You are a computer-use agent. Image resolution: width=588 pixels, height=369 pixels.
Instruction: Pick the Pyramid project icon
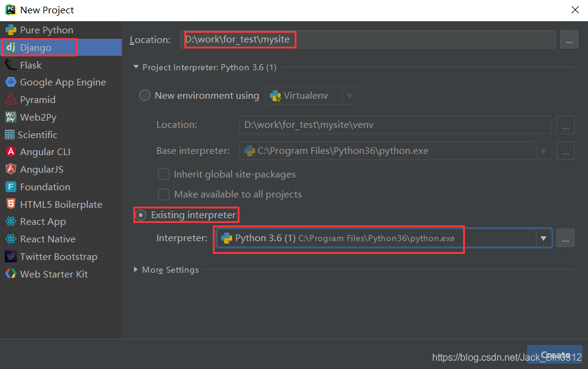coord(10,100)
